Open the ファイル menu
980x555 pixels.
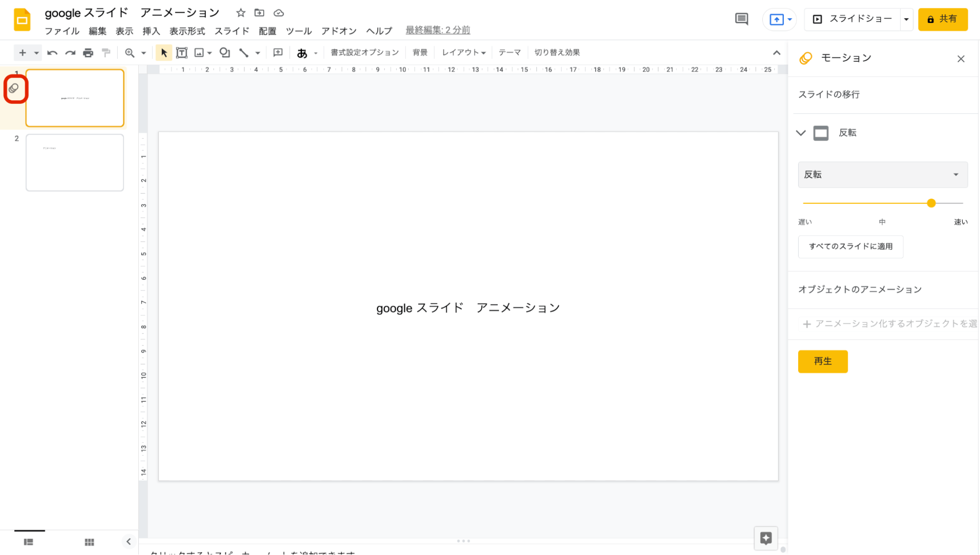point(62,31)
